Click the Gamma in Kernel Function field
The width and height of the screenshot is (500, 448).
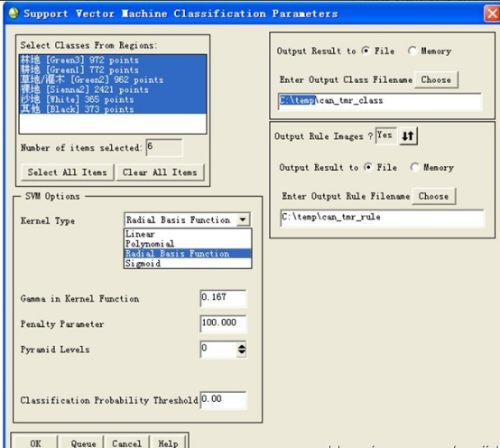tap(223, 298)
